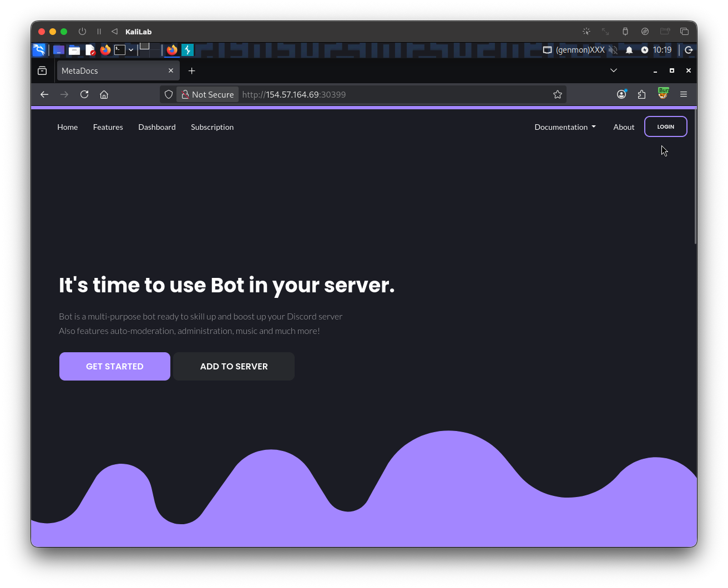The width and height of the screenshot is (728, 588).
Task: Expand the terminal launcher dropdown arrow
Action: pyautogui.click(x=131, y=50)
